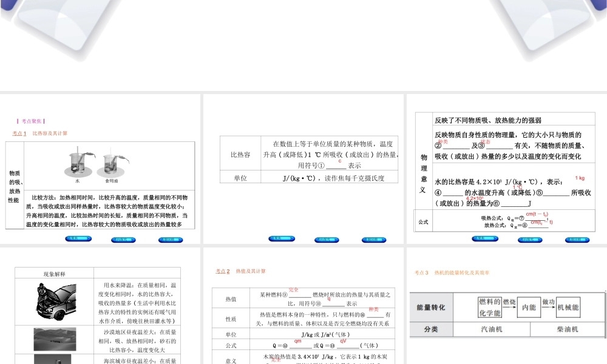
Task: Click the 沙漠地区昼夜温差大 explanation text
Action: coord(137,341)
